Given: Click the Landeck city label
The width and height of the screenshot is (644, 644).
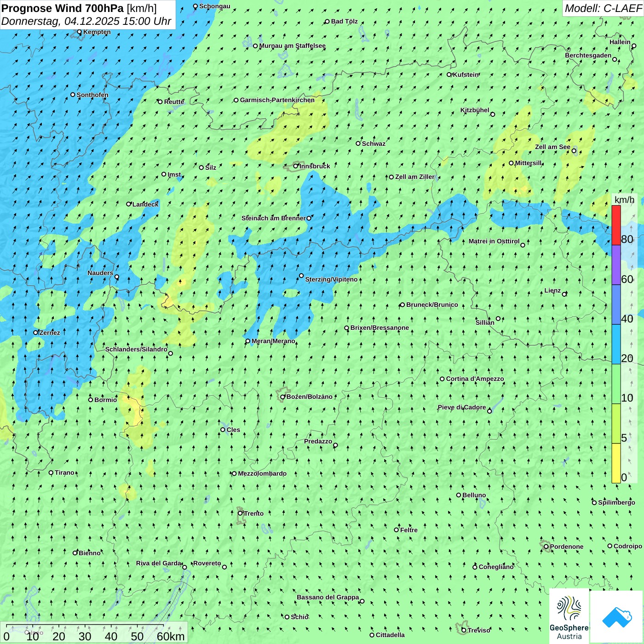Looking at the screenshot, I should tap(145, 204).
